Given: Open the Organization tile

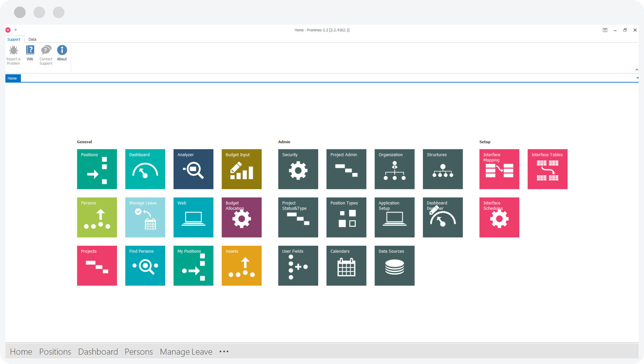Looking at the screenshot, I should pyautogui.click(x=395, y=169).
